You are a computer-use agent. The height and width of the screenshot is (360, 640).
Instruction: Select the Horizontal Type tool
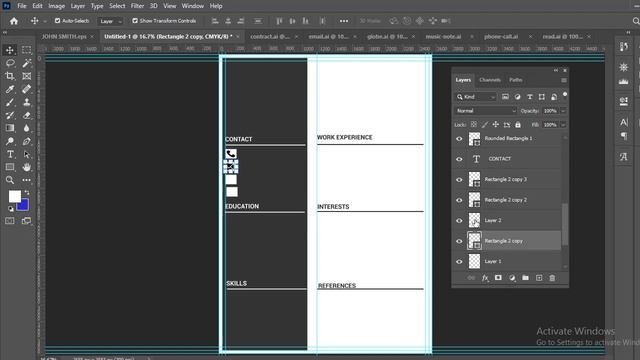coord(10,154)
